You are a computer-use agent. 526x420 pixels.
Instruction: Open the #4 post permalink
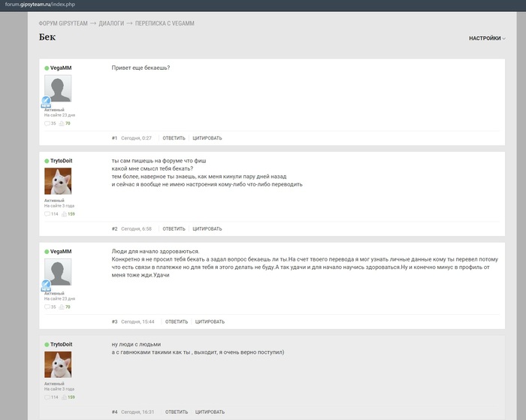pyautogui.click(x=114, y=412)
